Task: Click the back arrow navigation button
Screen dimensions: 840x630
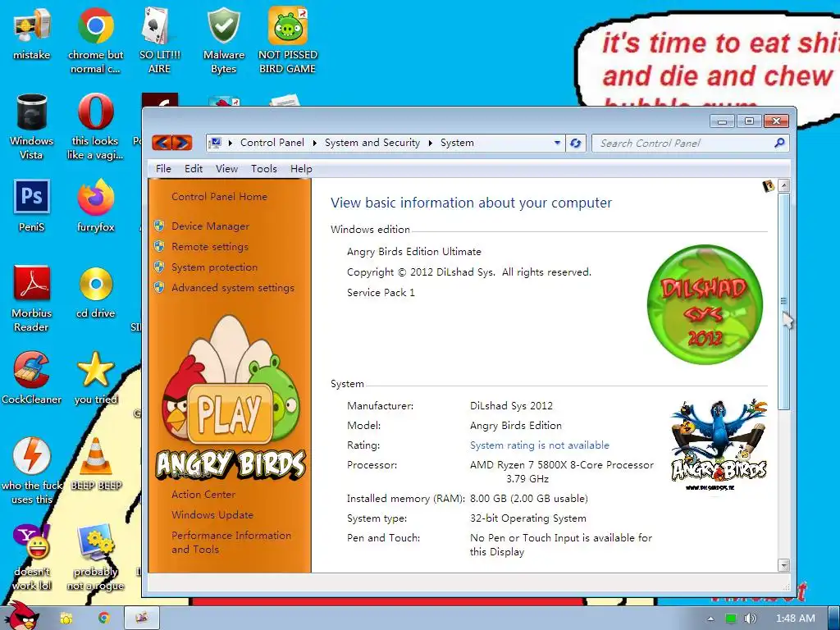Action: coord(162,143)
